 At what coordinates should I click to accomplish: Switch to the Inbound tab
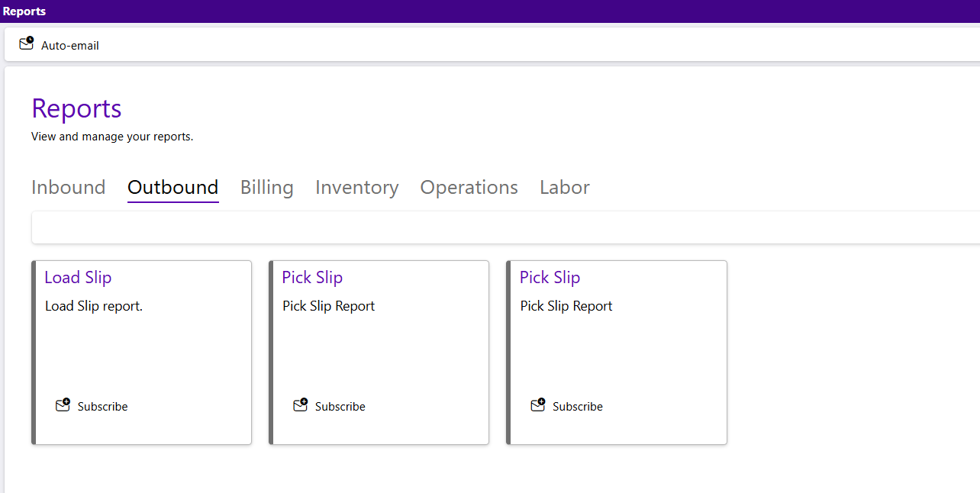(68, 188)
